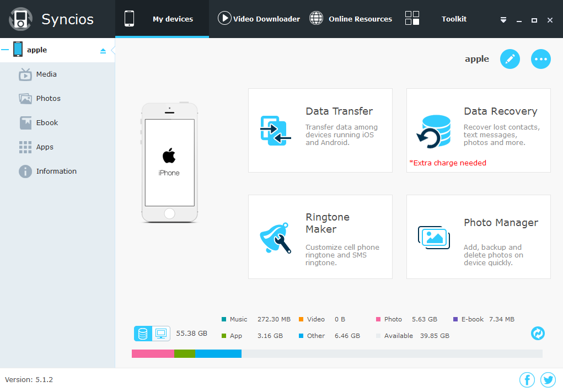Eject the apple device
The image size is (563, 392).
[103, 51]
